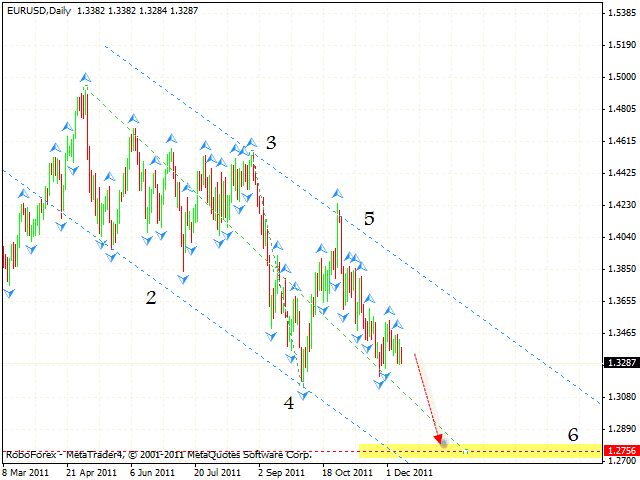
Task: Click the 1.3655 price axis value
Action: [622, 301]
